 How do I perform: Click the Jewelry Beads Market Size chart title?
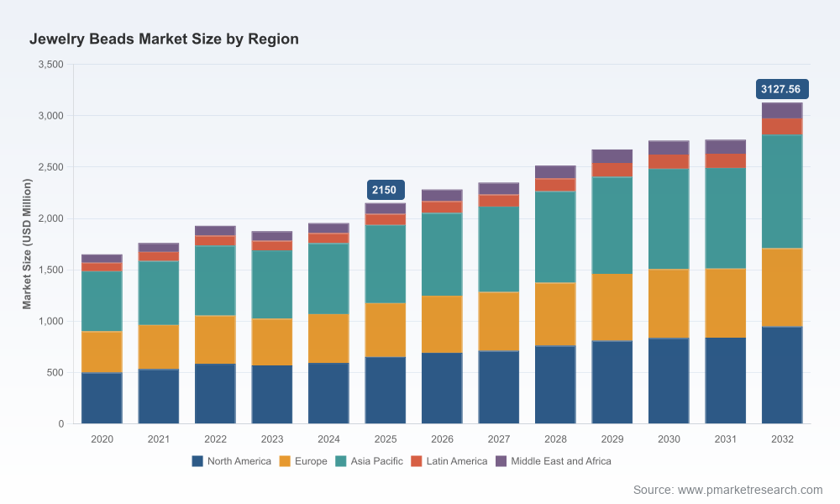coord(164,39)
